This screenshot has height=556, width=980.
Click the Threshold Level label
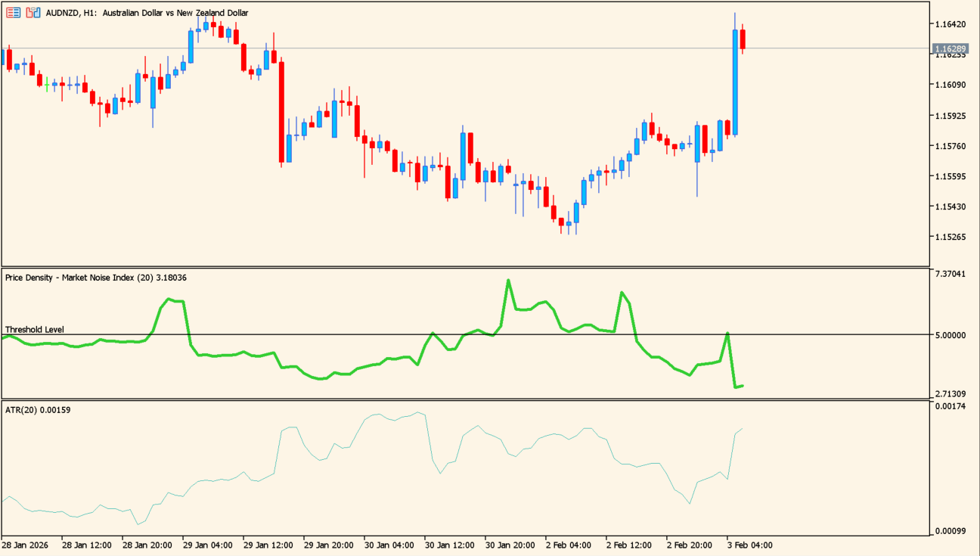(x=35, y=330)
